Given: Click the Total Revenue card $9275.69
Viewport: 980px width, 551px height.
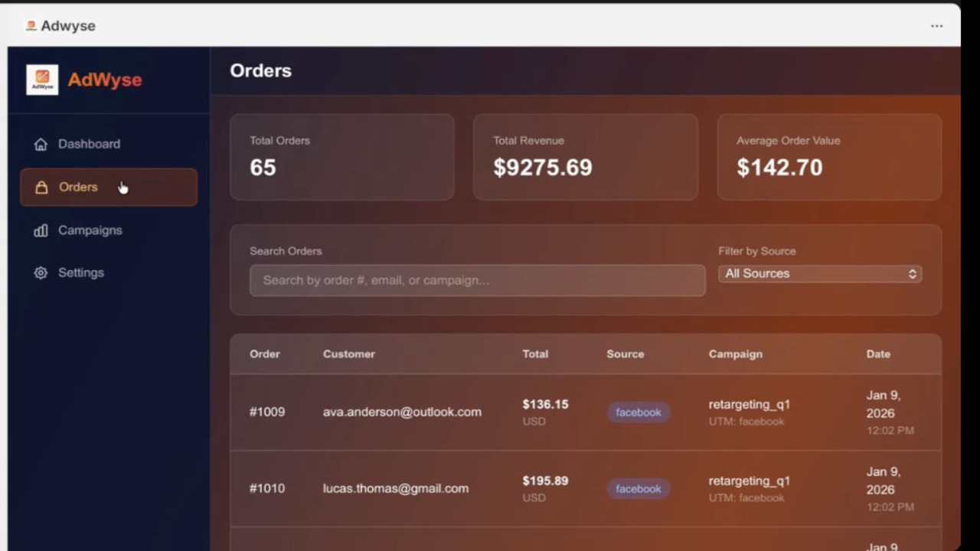Looking at the screenshot, I should point(586,158).
